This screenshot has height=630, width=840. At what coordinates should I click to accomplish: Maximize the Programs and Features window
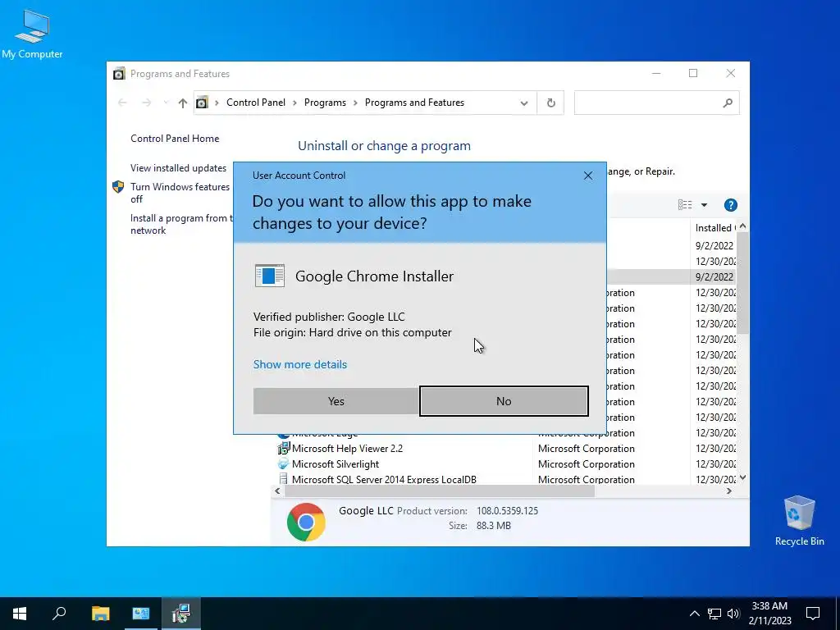tap(693, 73)
